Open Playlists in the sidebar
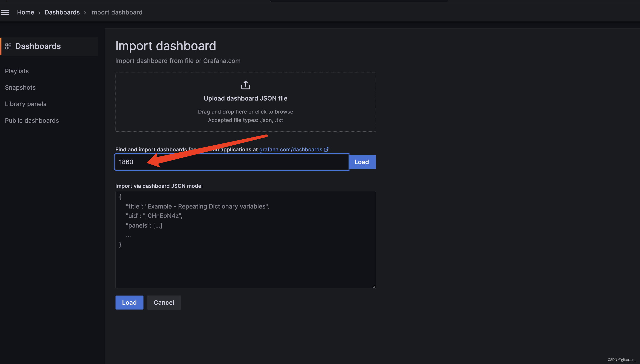The image size is (640, 364). click(17, 71)
